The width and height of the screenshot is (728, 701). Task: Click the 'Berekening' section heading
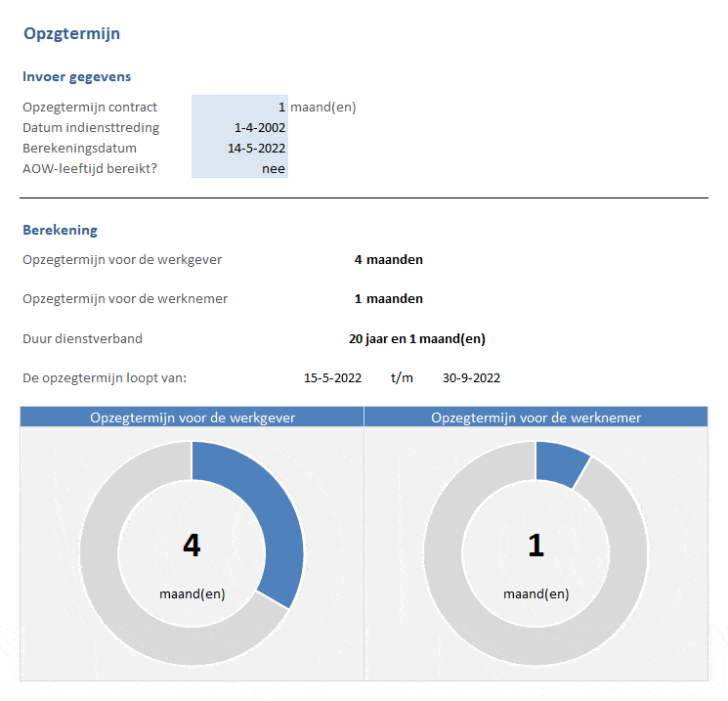pyautogui.click(x=60, y=230)
